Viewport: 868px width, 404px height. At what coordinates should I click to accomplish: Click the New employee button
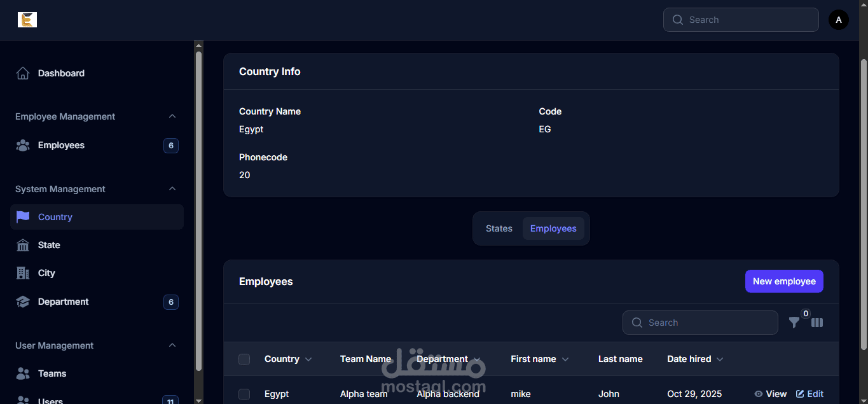coord(784,281)
